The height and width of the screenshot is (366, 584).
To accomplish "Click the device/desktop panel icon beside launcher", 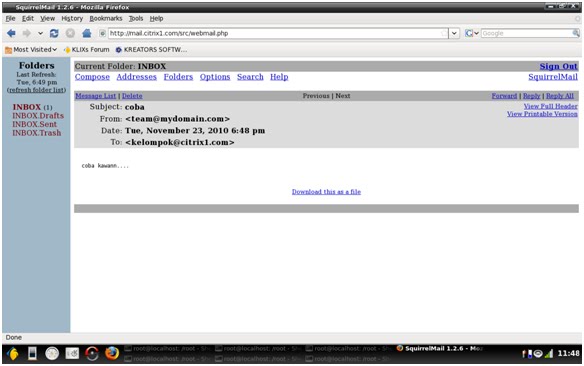I will 32,353.
